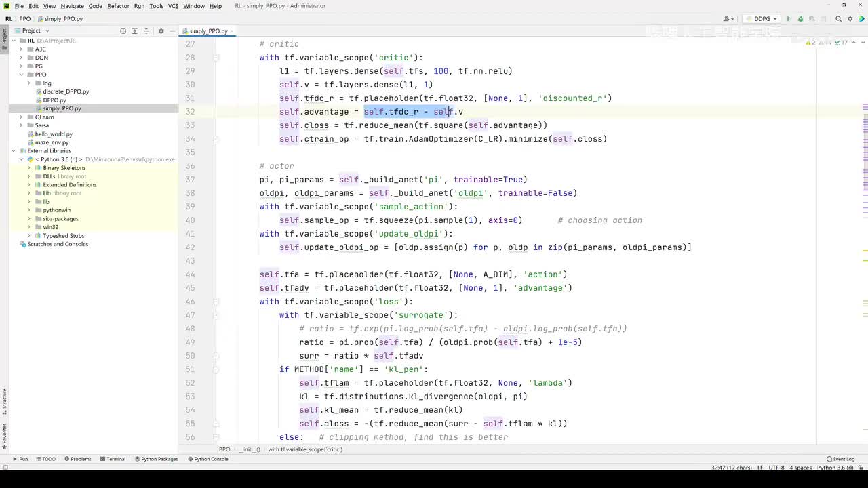Open the Favorites sidebar tab

pos(4,436)
